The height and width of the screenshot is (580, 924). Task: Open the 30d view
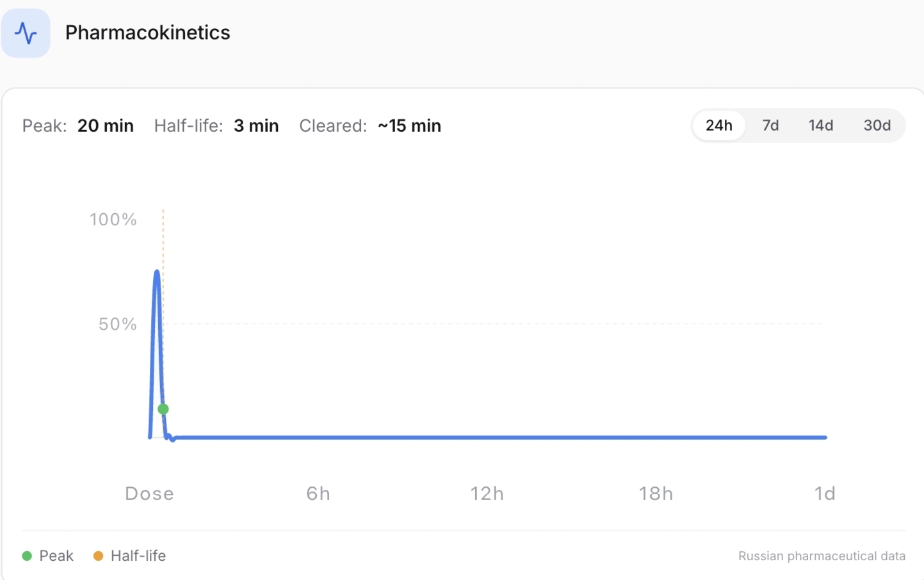tap(877, 125)
